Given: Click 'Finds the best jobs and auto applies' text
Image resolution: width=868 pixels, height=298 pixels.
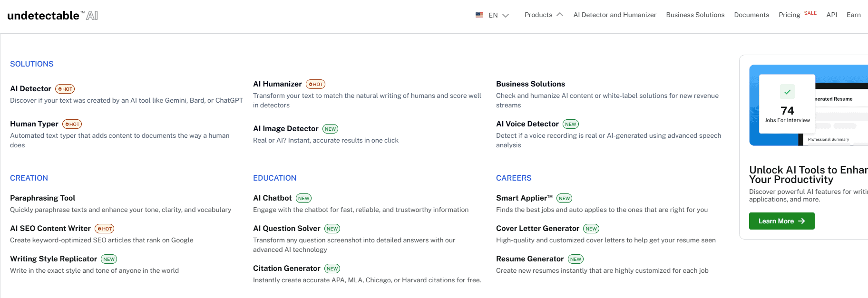Looking at the screenshot, I should (602, 210).
